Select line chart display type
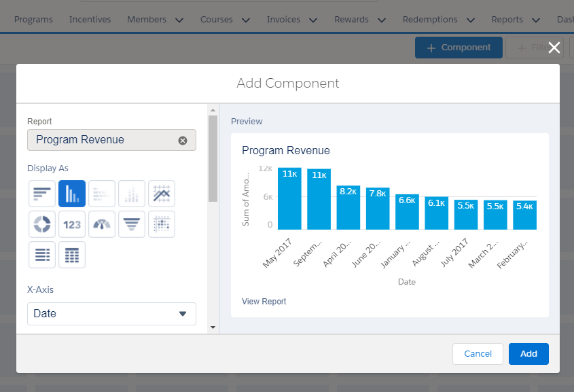The width and height of the screenshot is (574, 392). (x=162, y=194)
